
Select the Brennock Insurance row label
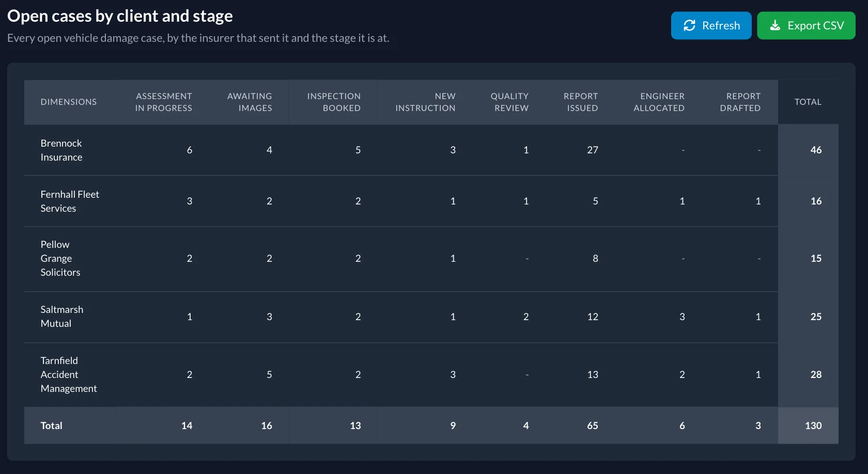point(61,150)
